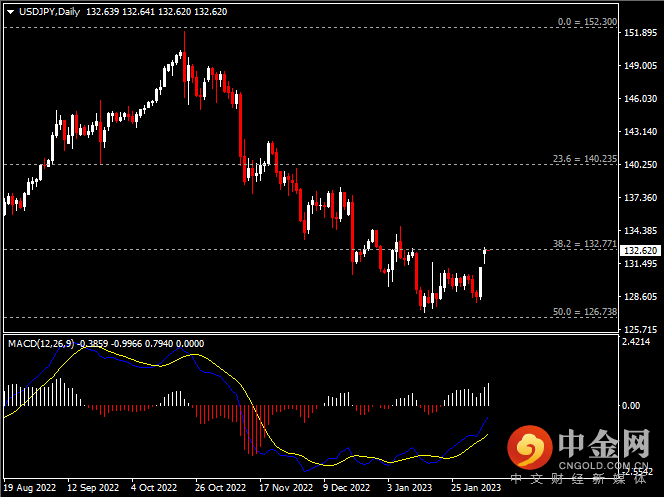The width and height of the screenshot is (664, 497).
Task: Click the 4 Oct 2022 date label
Action: coord(155,489)
